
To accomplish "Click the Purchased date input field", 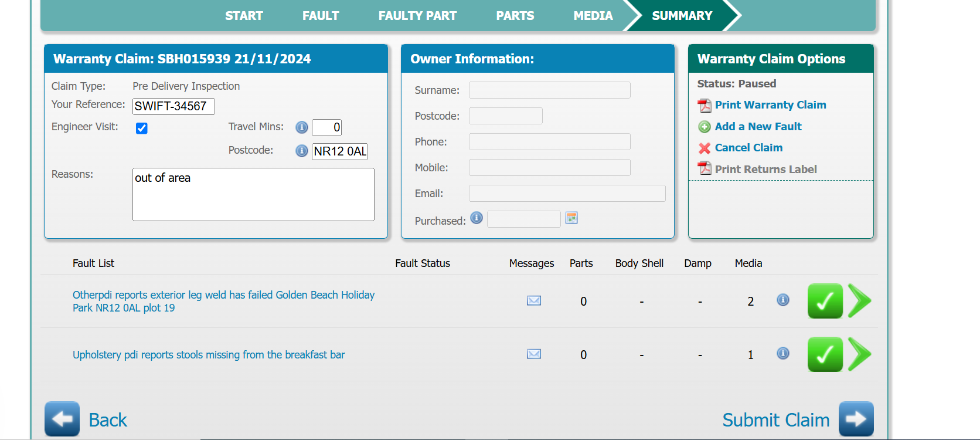I will (x=524, y=219).
